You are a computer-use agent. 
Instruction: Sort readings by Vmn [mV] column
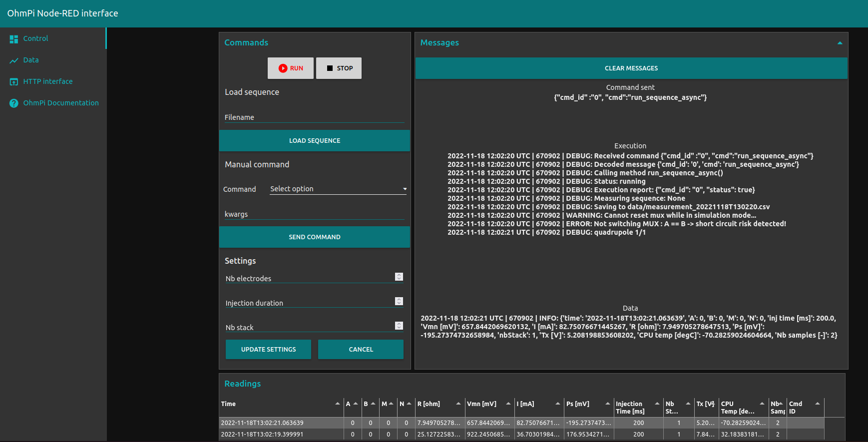tap(481, 404)
